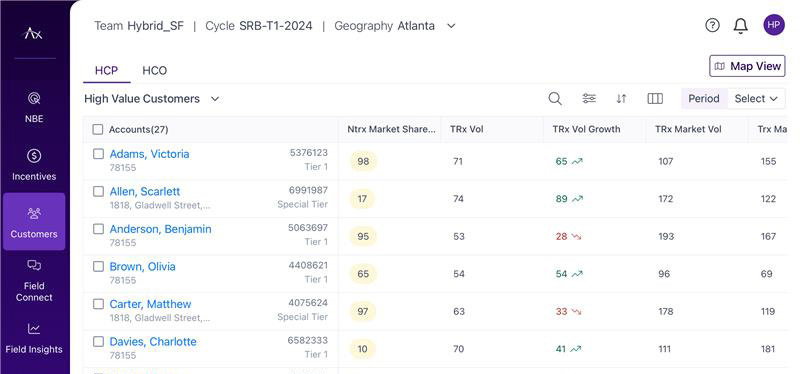Click the help question mark icon
This screenshot has width=800, height=374.
(x=712, y=25)
